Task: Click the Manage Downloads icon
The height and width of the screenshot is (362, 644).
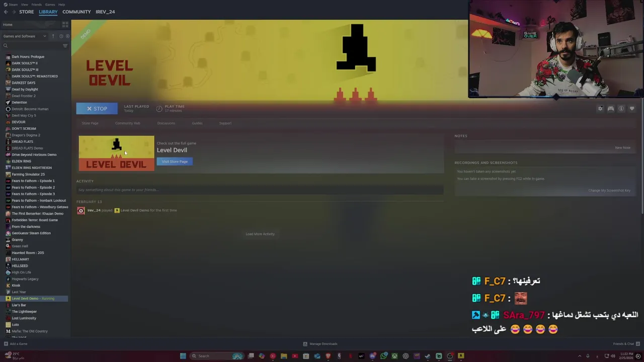Action: (x=305, y=344)
